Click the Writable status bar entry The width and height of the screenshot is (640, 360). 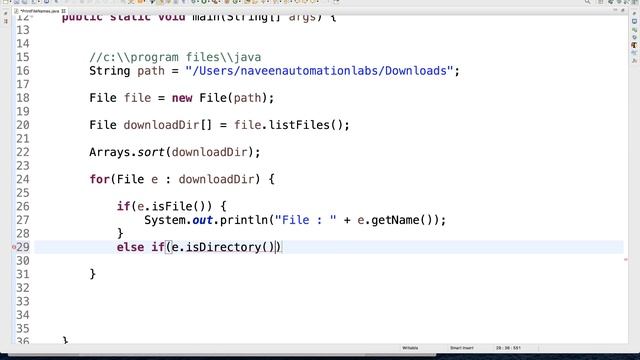(410, 348)
